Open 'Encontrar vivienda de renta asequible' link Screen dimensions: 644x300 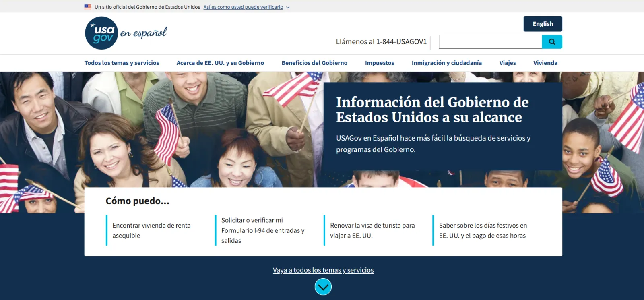coord(151,230)
